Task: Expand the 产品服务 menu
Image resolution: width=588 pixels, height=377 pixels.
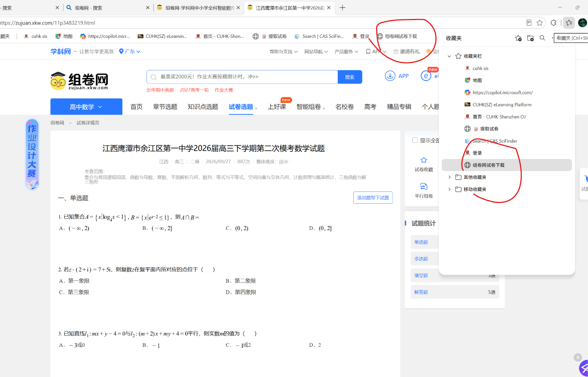Action: [x=346, y=51]
